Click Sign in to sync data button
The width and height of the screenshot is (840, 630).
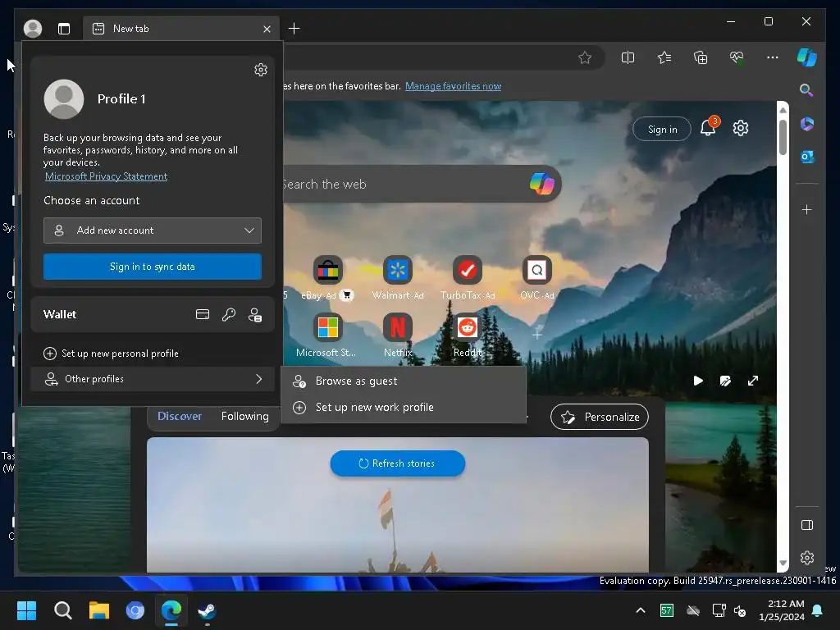[x=153, y=267]
